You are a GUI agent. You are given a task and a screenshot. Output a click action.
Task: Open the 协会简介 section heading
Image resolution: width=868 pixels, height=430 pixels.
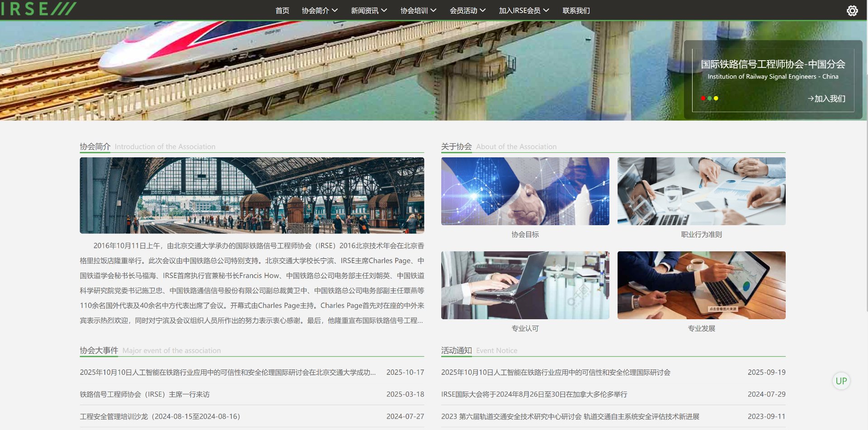point(95,146)
